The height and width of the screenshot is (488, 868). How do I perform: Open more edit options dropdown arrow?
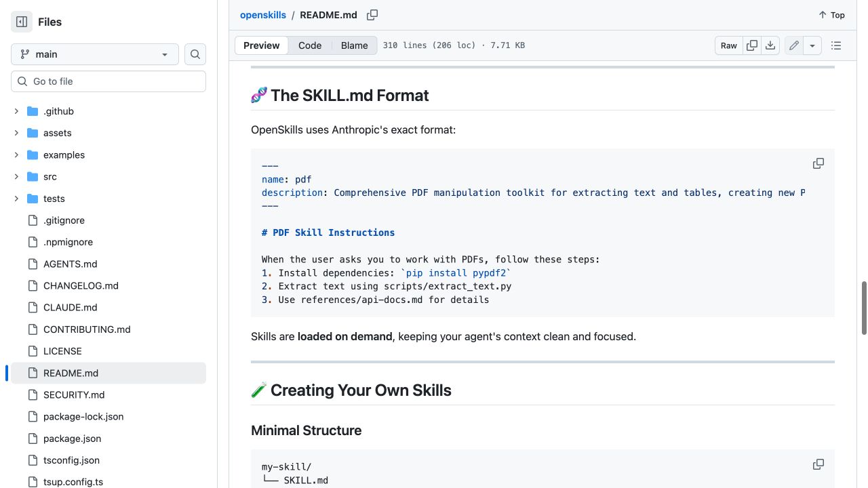point(812,45)
